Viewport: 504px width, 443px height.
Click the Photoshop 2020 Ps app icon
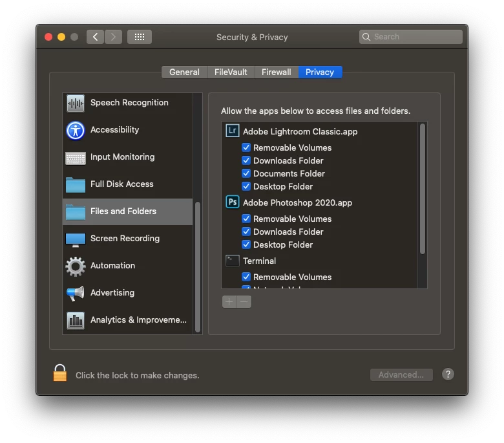[x=233, y=202]
